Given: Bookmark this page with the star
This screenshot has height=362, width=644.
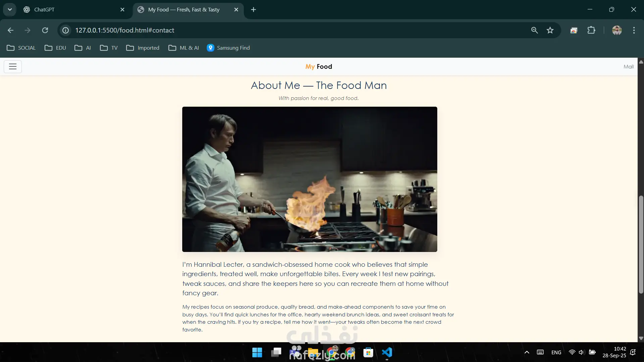Looking at the screenshot, I should point(550,30).
